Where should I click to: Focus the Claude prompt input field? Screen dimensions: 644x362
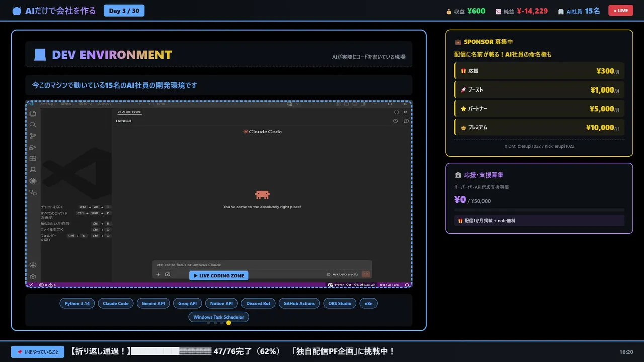click(262, 265)
